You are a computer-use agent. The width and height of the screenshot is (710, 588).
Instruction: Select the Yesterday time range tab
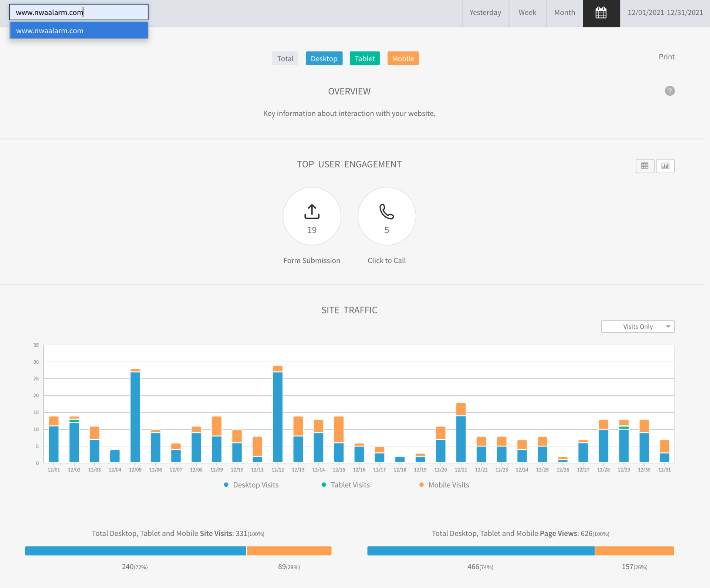click(x=485, y=13)
